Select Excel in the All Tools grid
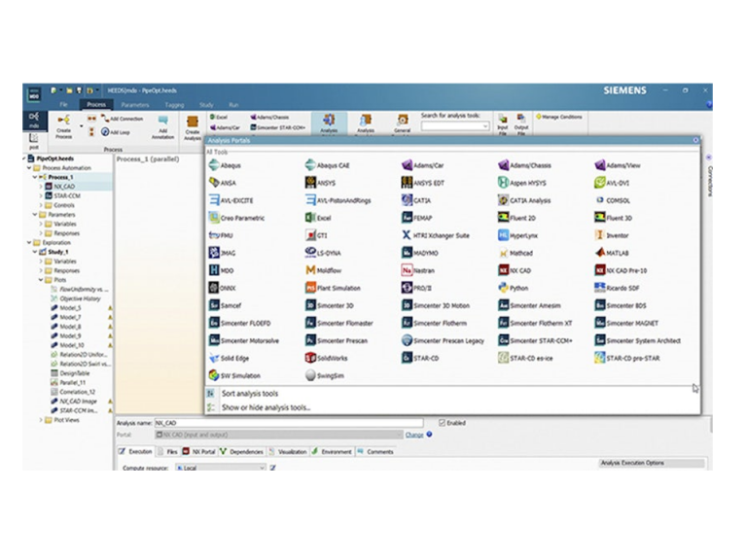Viewport: 747px width, 560px height. click(x=318, y=218)
